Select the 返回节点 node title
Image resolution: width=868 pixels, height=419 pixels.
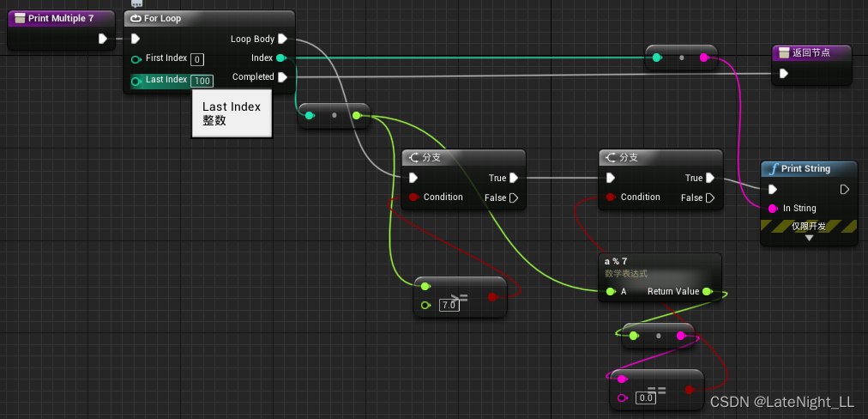[811, 52]
